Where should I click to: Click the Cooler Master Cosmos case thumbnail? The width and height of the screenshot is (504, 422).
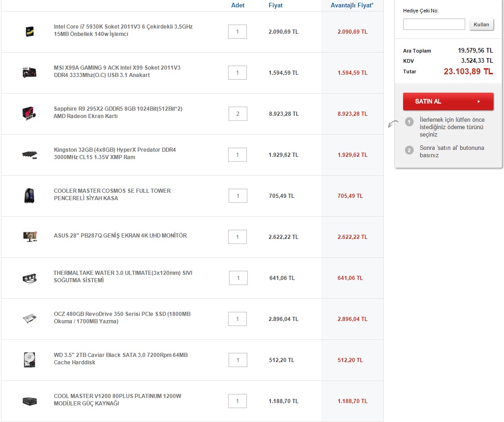click(x=29, y=196)
